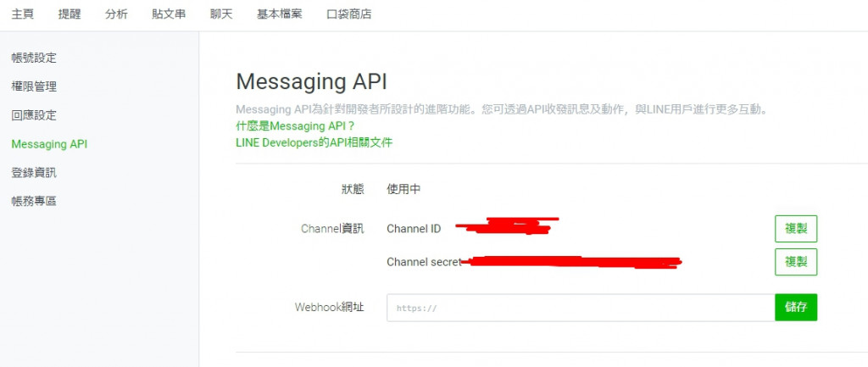Click the 使用中 status text

403,189
